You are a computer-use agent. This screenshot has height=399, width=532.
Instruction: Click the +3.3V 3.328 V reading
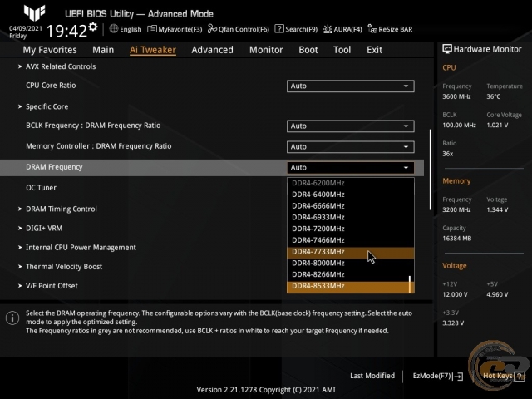453,323
